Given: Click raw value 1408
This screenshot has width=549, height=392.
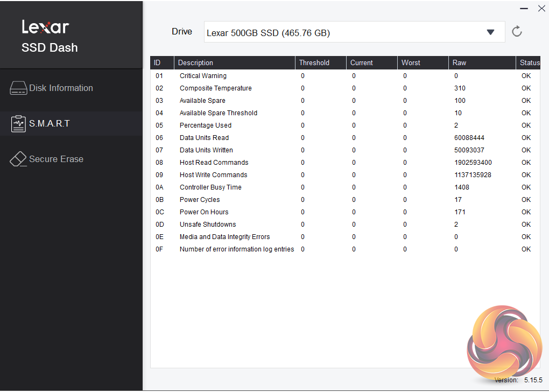Looking at the screenshot, I should pyautogui.click(x=462, y=187).
